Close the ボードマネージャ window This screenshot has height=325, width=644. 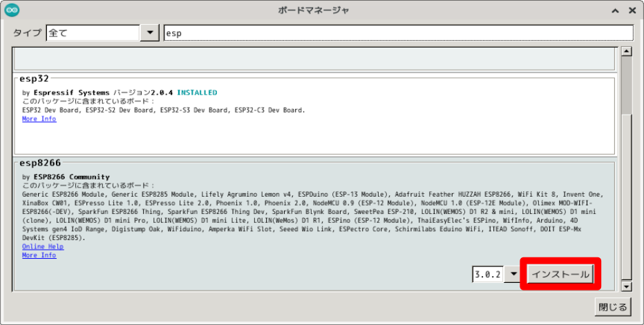tap(632, 10)
